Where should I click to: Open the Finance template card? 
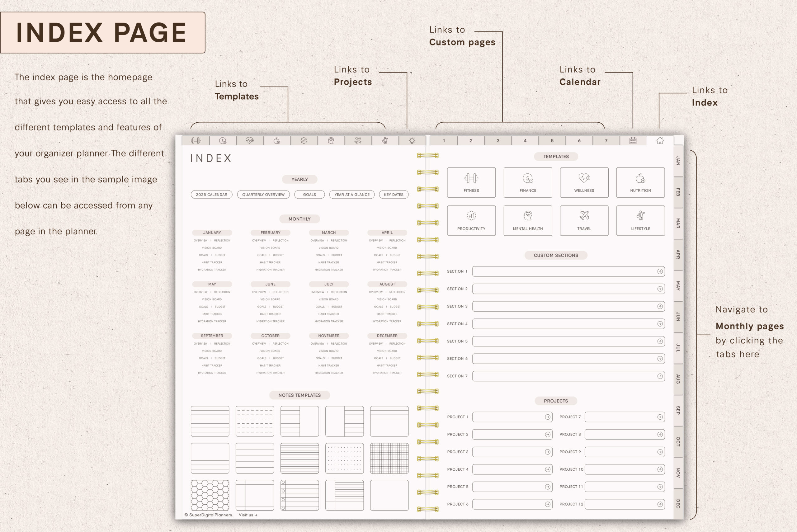(x=528, y=182)
